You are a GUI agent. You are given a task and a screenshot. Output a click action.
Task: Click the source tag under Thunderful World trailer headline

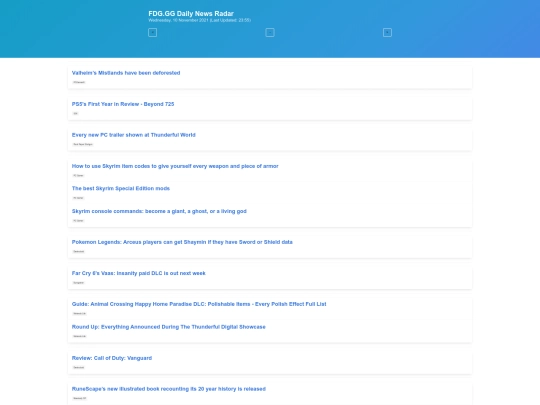(x=83, y=144)
